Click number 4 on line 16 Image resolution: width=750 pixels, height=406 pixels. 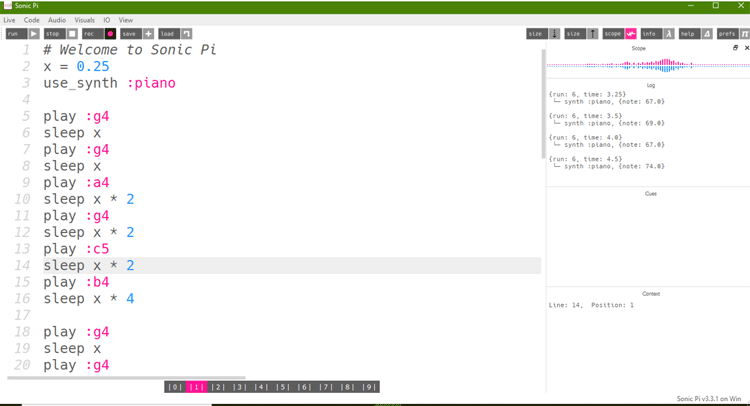click(130, 299)
